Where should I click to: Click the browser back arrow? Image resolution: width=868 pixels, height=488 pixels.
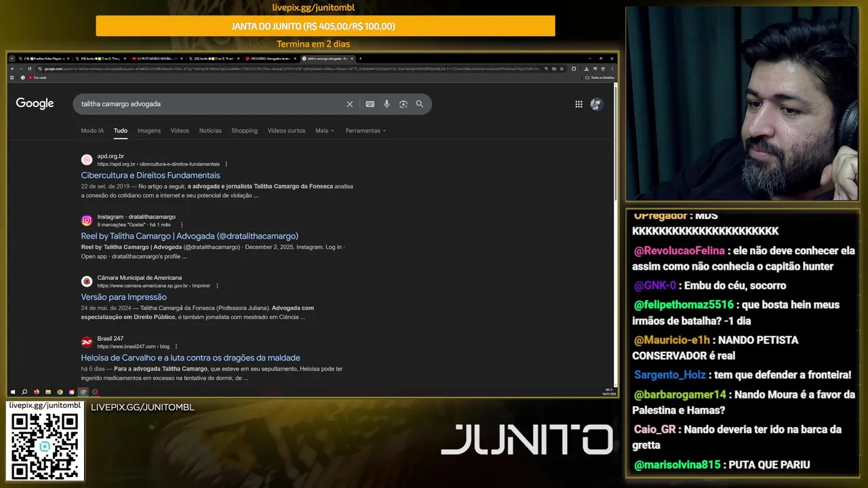tap(12, 68)
